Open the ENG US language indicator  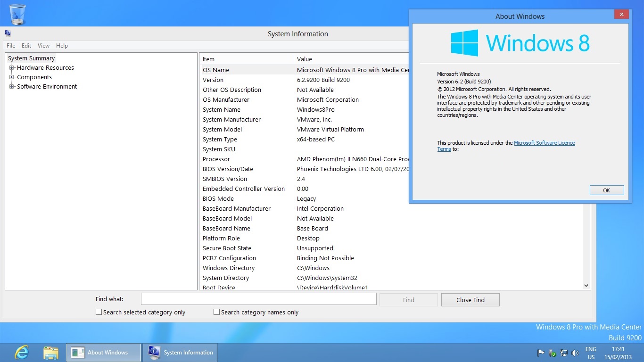(591, 353)
